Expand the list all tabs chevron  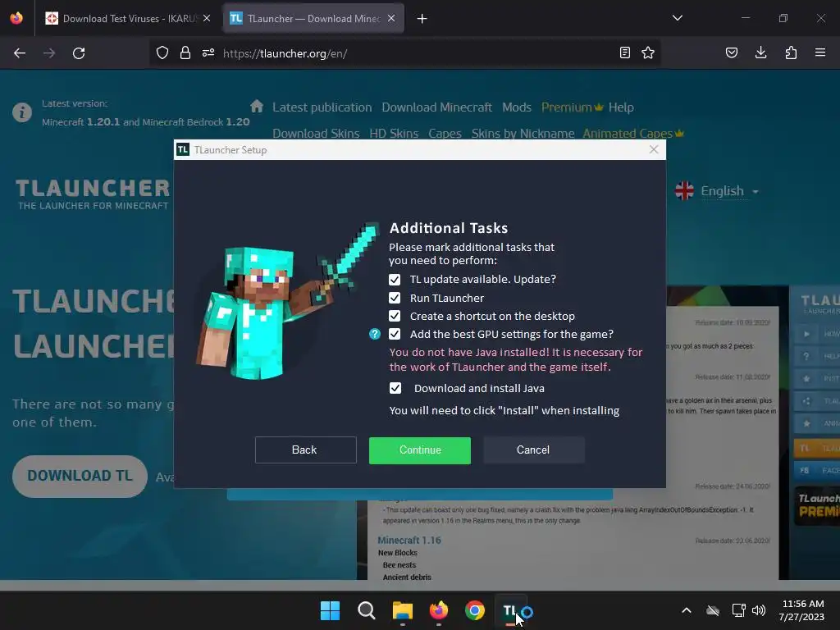click(x=677, y=18)
